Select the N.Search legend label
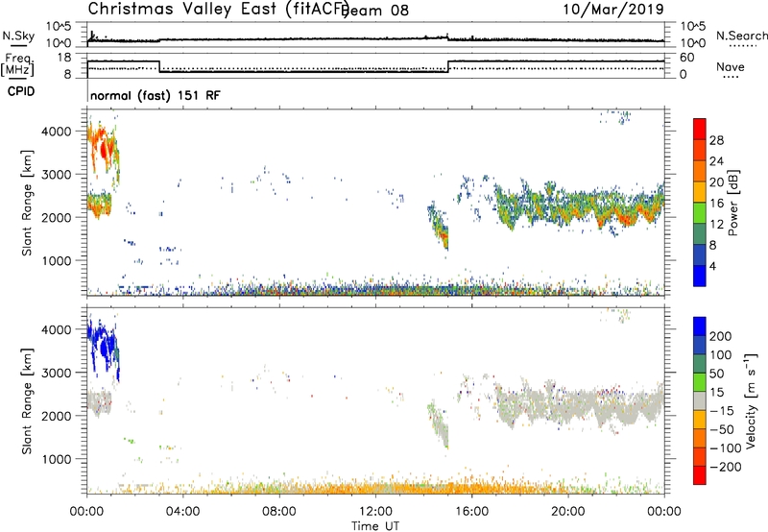Viewport: 768px width, 532px height. click(741, 36)
